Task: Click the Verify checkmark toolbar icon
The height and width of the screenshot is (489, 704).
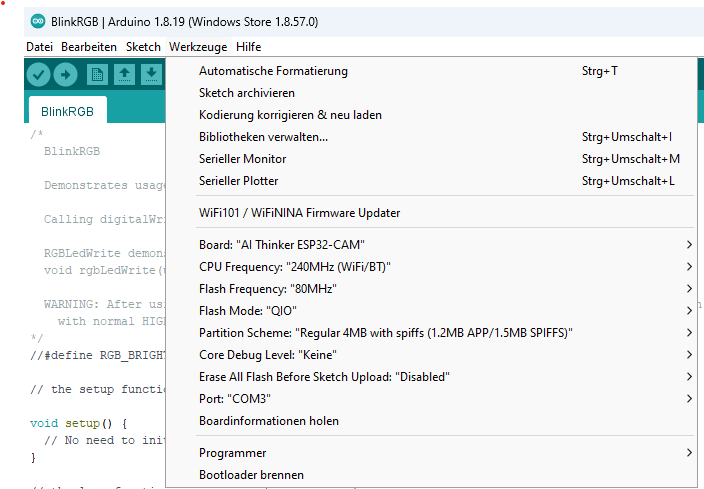Action: click(39, 74)
